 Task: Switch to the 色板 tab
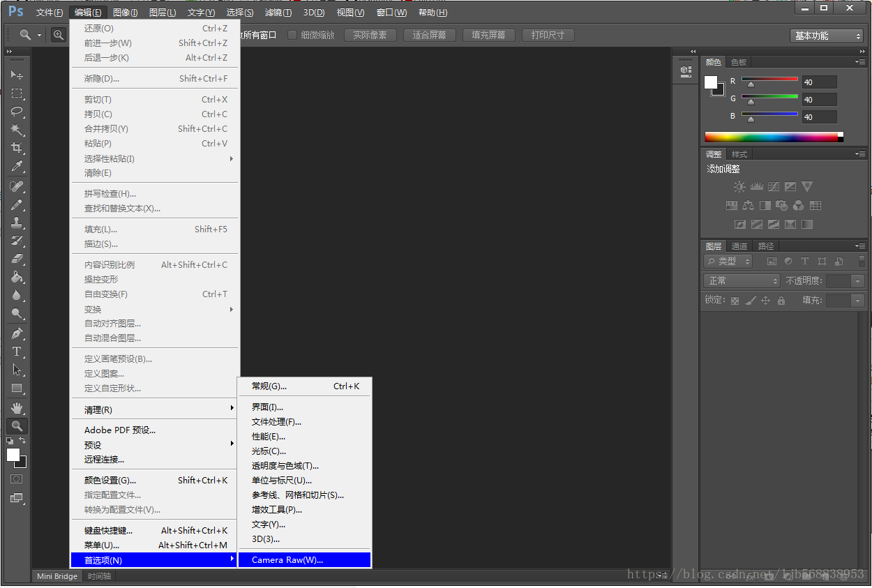click(739, 62)
